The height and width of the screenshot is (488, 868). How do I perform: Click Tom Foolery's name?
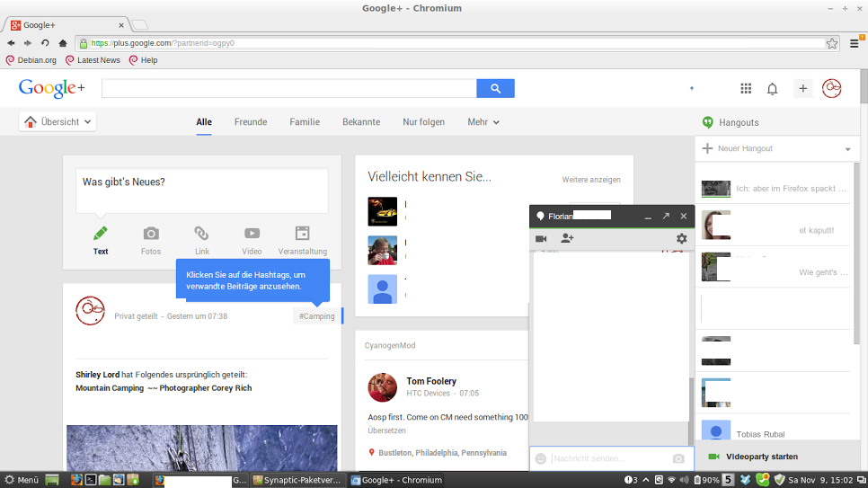(431, 381)
